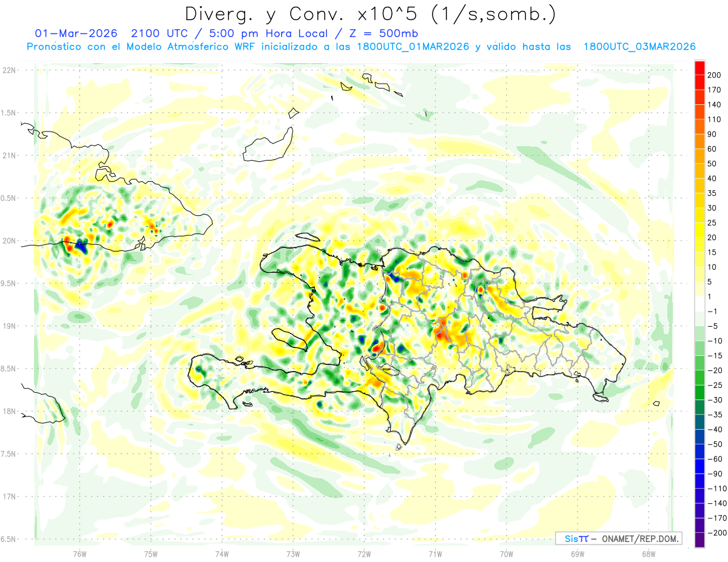
Task: Click the '68W' longitude axis label
Action: (x=649, y=554)
